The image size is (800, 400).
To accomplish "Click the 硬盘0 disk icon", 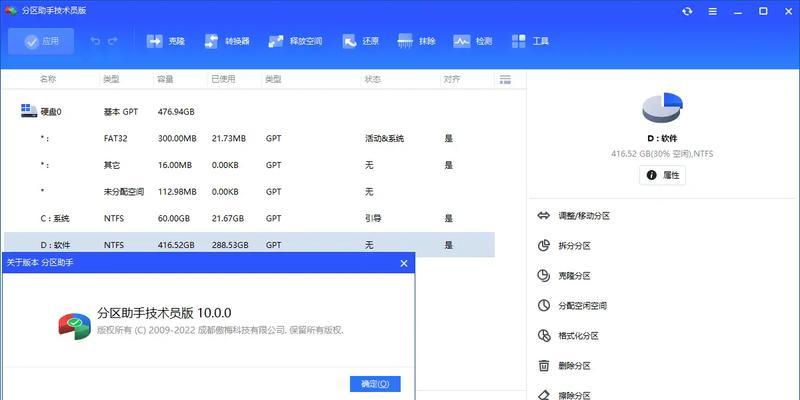I will (29, 111).
